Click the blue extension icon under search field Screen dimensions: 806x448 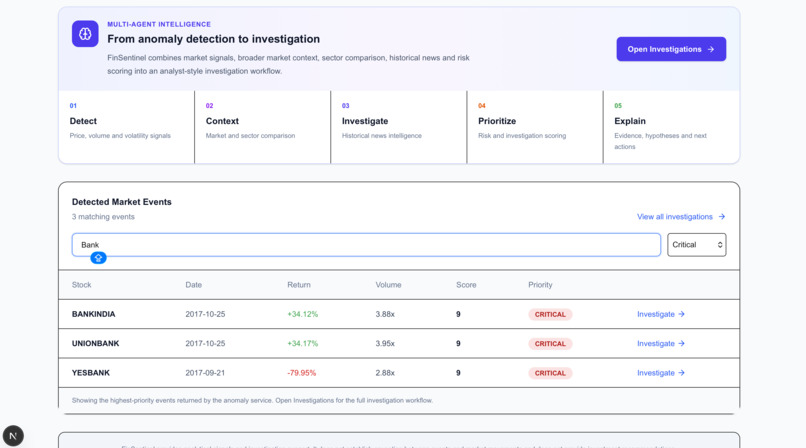click(98, 258)
